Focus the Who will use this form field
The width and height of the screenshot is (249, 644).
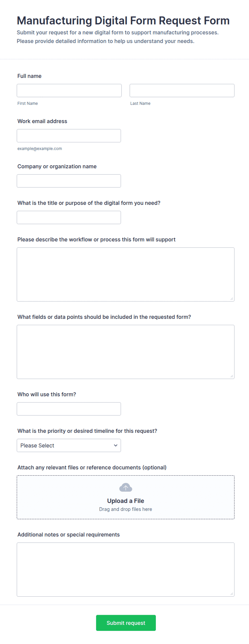69,409
